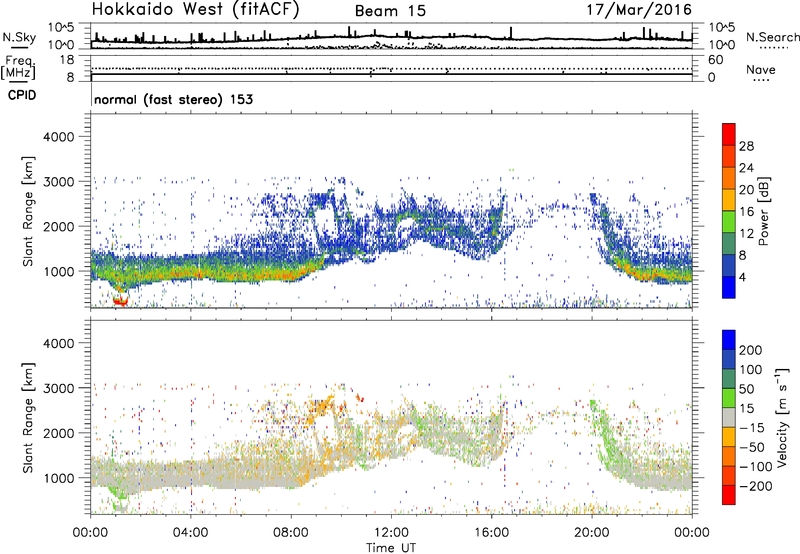Click the "2000" range tick of the power panel
Image resolution: width=800 pixels, height=554 pixels.
(x=58, y=226)
